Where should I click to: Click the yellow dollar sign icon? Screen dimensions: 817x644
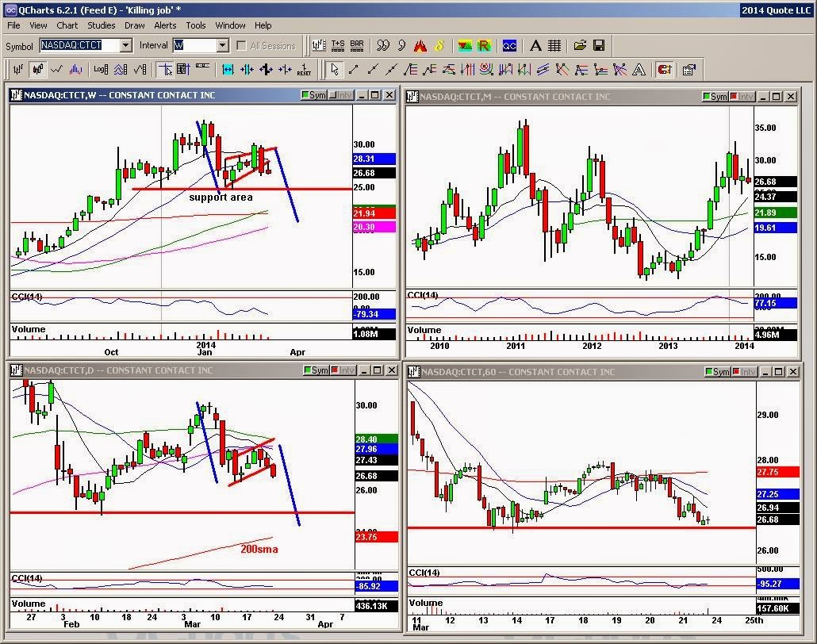click(439, 46)
